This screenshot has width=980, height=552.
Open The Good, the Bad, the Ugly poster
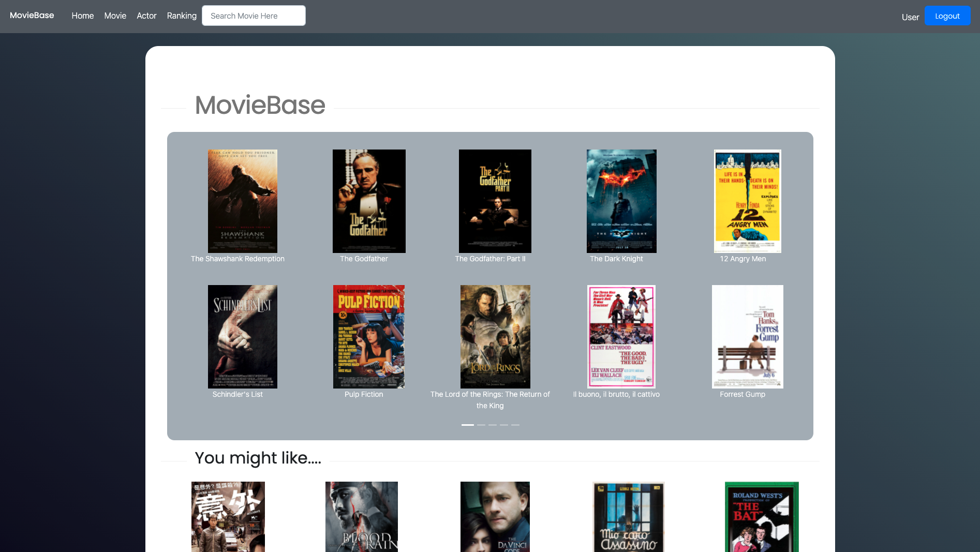coord(621,337)
